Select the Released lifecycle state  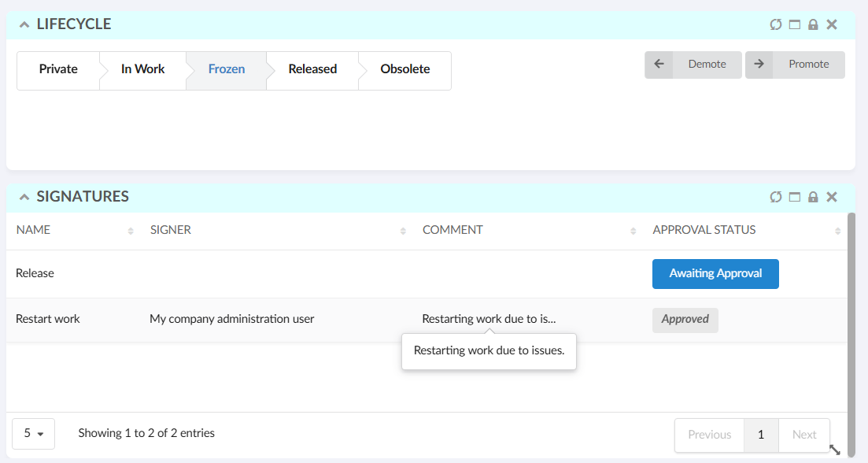[x=312, y=69]
